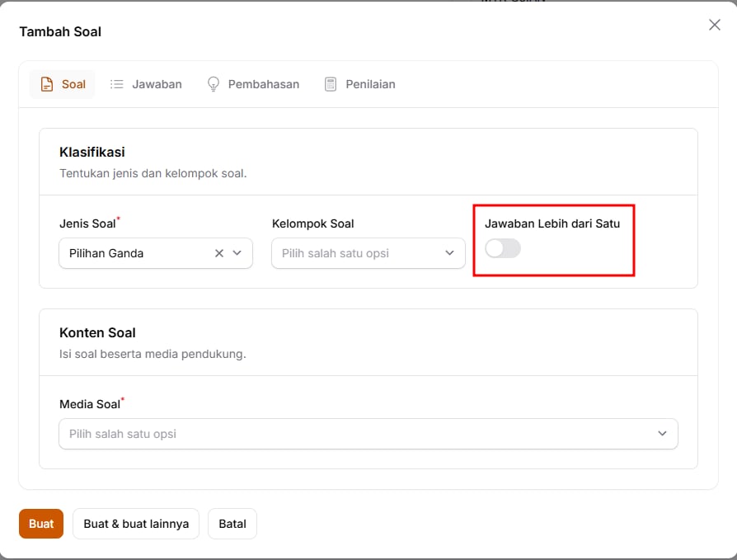The width and height of the screenshot is (737, 560).
Task: Click the lightbulb icon beside Pembahasan
Action: pos(214,84)
